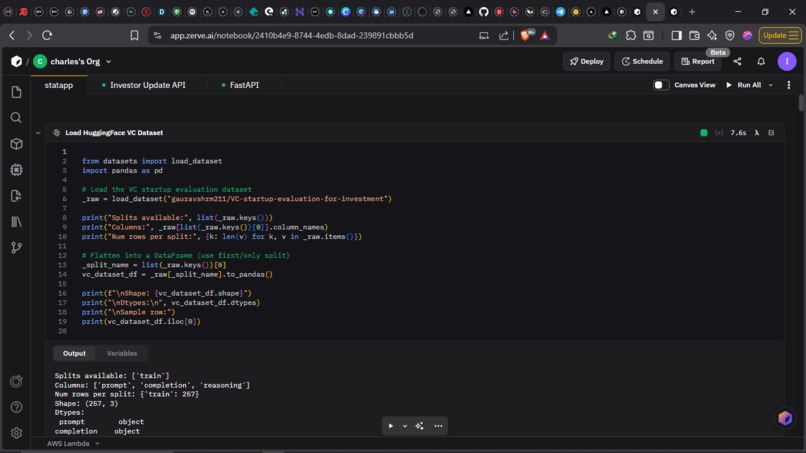The width and height of the screenshot is (806, 453).
Task: Open the notebook kebab menu
Action: coord(789,85)
